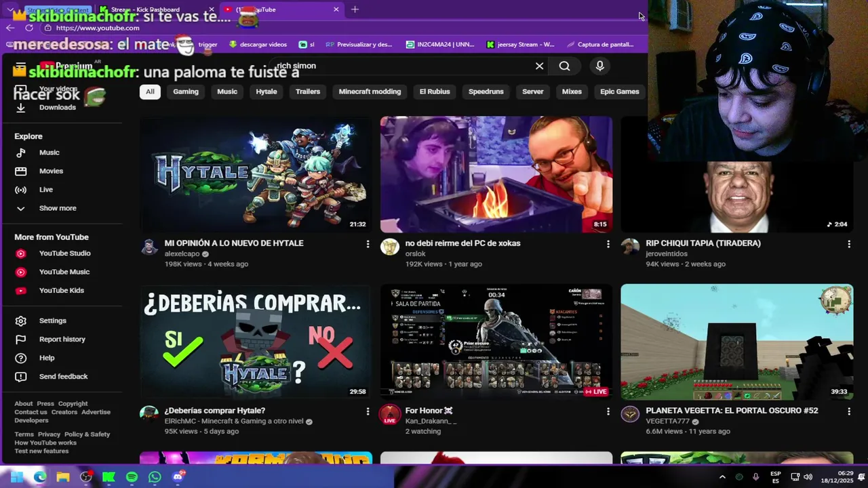Open the Windows Start menu
The height and width of the screenshot is (488, 868).
pyautogui.click(x=17, y=477)
